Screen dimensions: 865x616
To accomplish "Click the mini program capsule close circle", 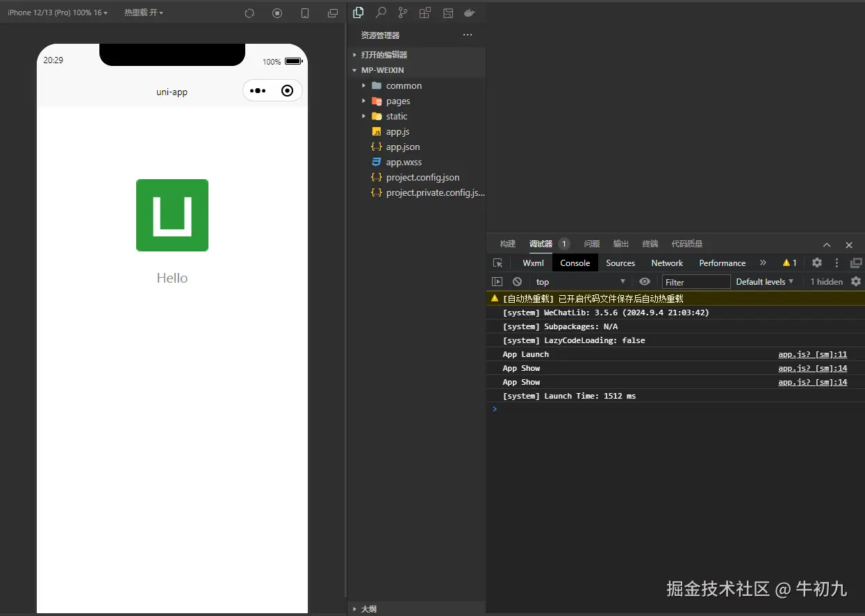I will (287, 91).
